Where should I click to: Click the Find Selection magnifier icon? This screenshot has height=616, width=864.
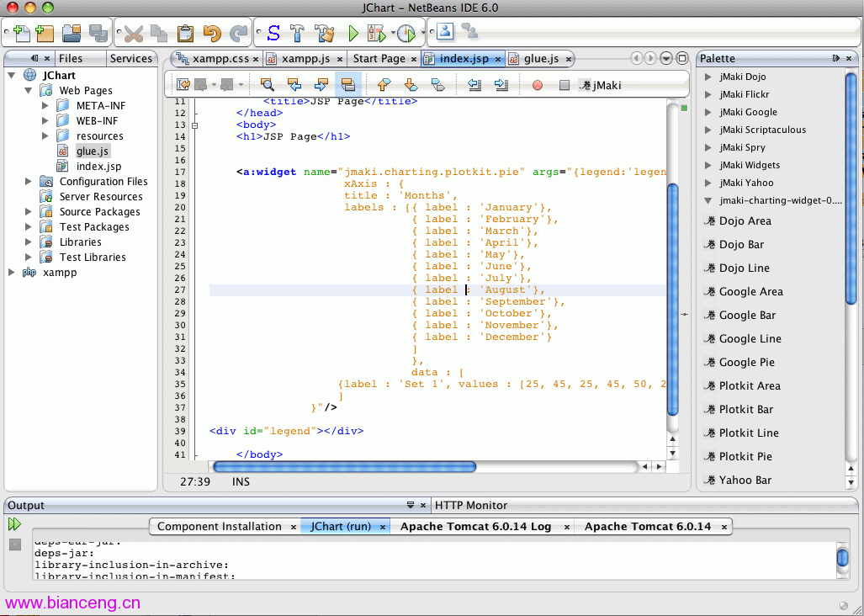[268, 84]
